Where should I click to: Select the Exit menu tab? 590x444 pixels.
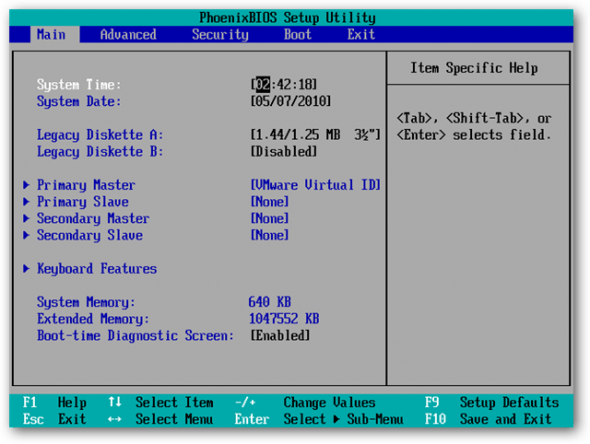tap(361, 35)
